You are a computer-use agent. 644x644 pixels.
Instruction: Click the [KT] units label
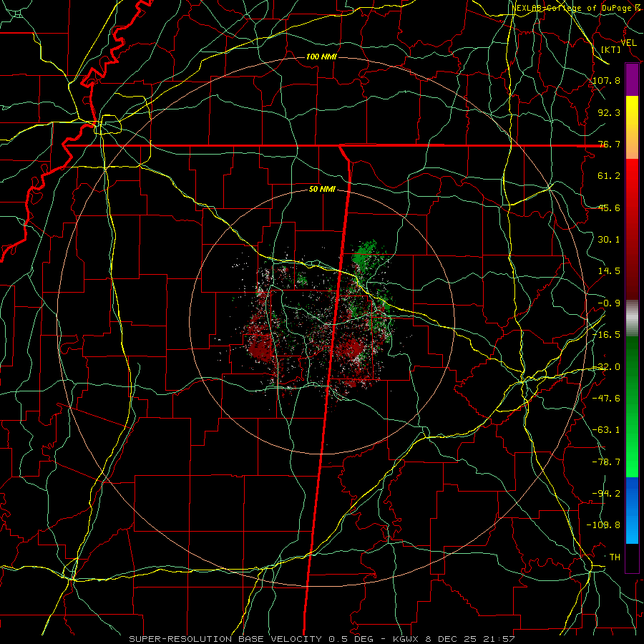pyautogui.click(x=611, y=49)
